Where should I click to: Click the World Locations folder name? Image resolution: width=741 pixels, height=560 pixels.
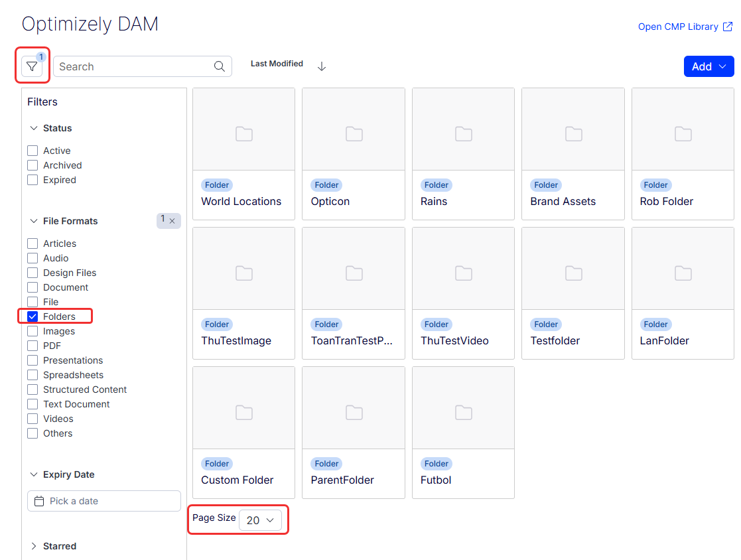(241, 201)
